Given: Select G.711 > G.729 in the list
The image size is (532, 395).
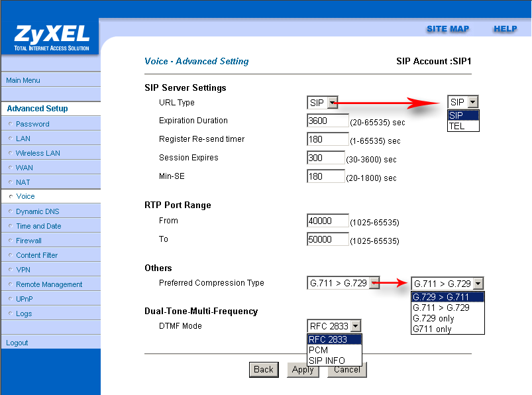Looking at the screenshot, I should (x=447, y=308).
